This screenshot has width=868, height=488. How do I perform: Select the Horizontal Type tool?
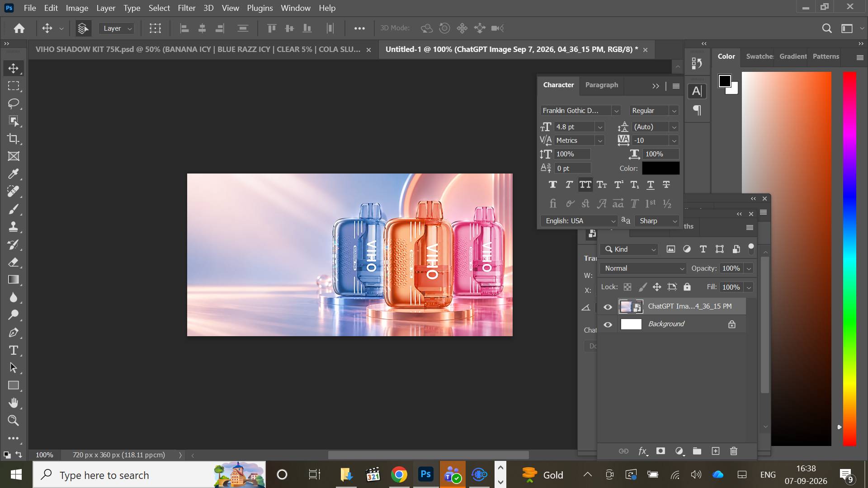[14, 350]
